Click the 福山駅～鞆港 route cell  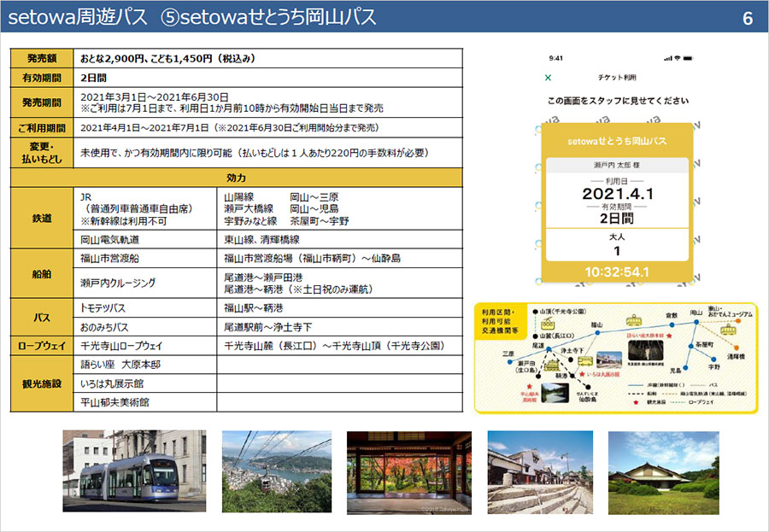339,308
